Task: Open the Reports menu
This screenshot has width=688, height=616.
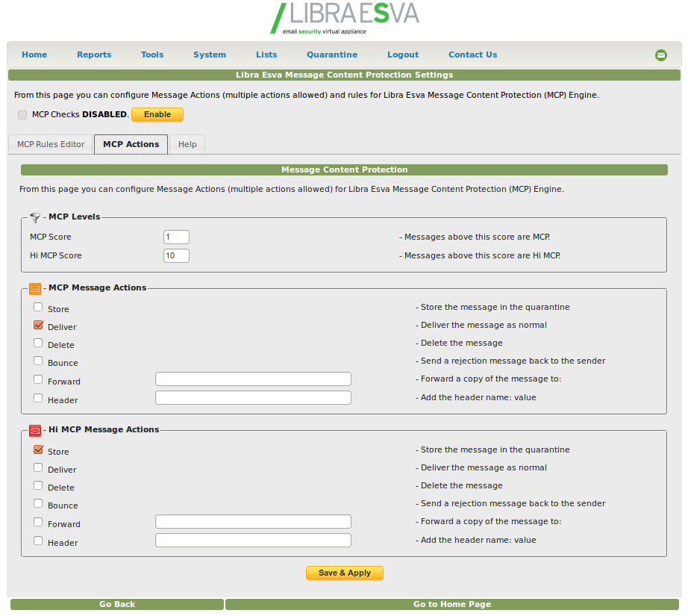Action: click(94, 55)
